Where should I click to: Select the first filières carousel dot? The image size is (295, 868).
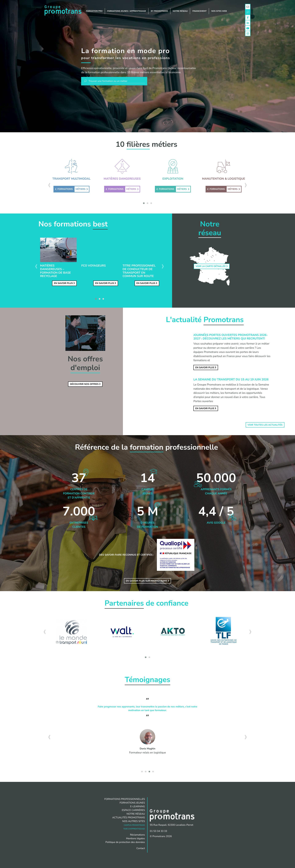[x=144, y=203]
